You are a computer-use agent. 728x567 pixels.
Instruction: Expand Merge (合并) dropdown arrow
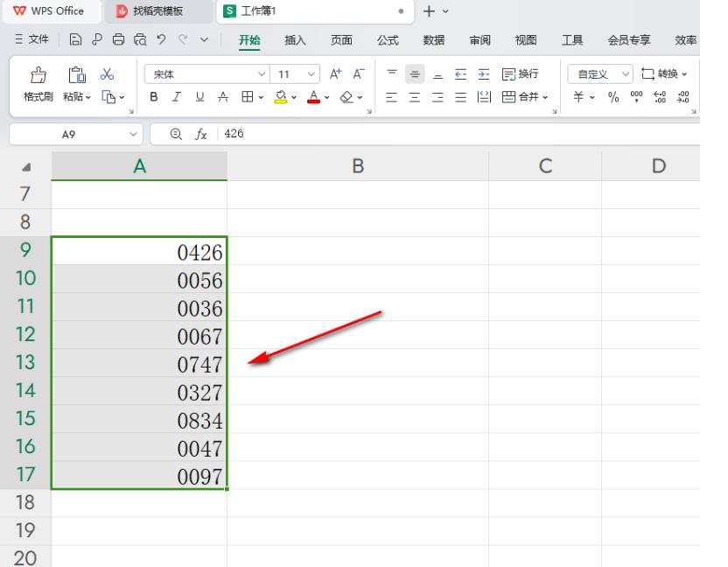click(545, 97)
